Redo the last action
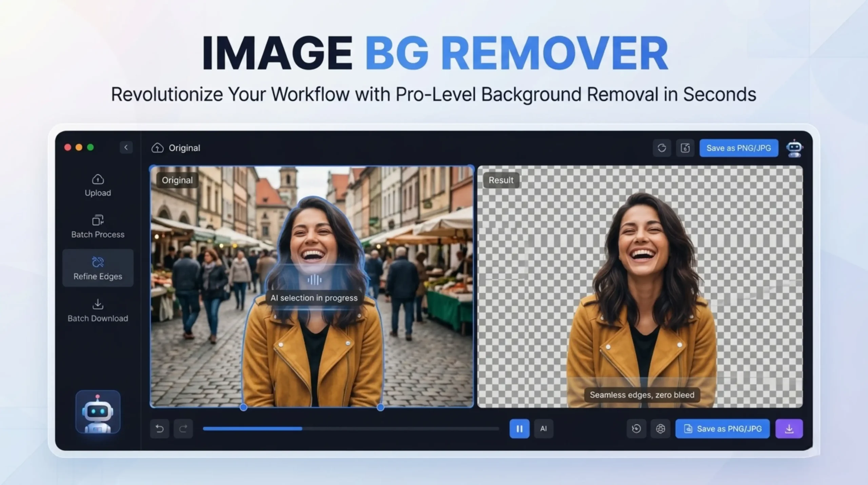Screen dimensions: 868x485 coord(183,429)
